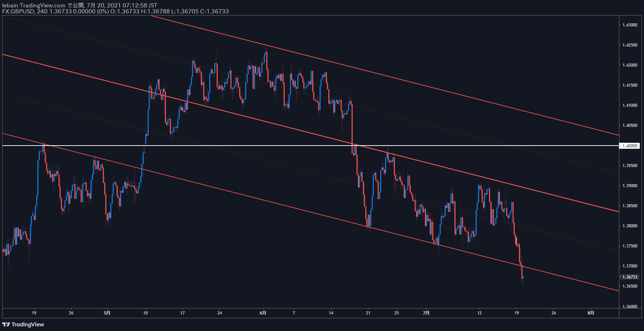
Task: Click the 1.41500 price axis label
Action: 630,85
